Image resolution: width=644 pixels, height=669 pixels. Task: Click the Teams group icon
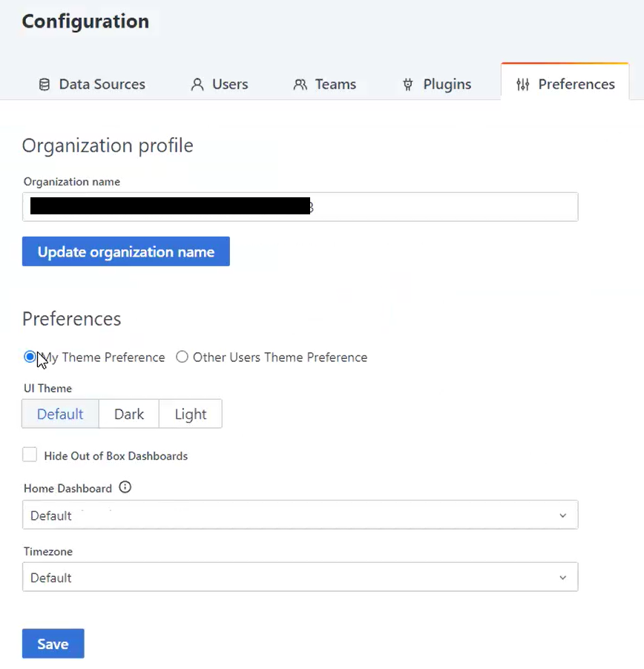(x=300, y=85)
